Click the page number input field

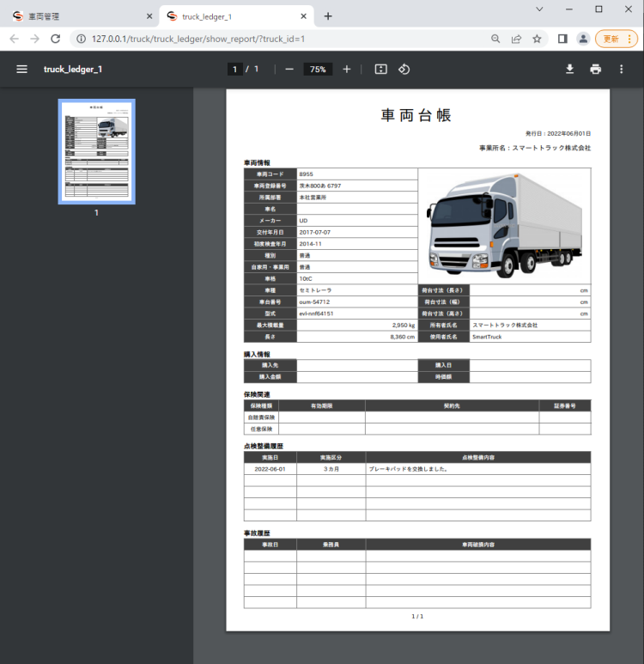click(x=234, y=69)
